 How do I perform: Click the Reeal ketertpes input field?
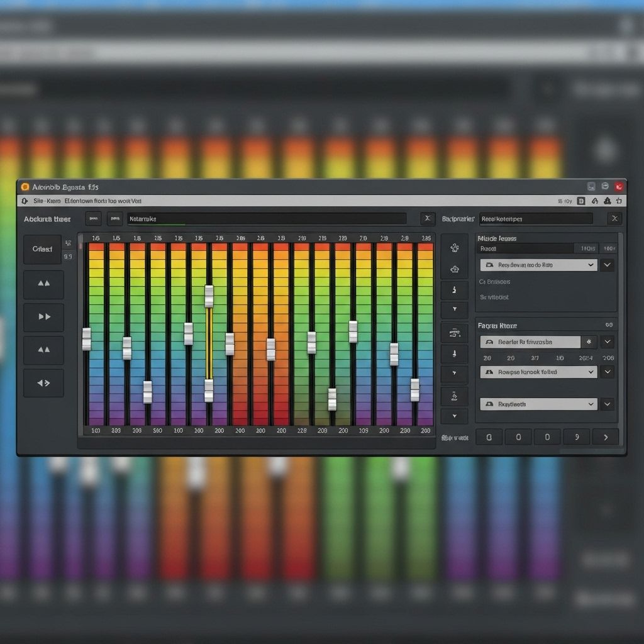(535, 219)
